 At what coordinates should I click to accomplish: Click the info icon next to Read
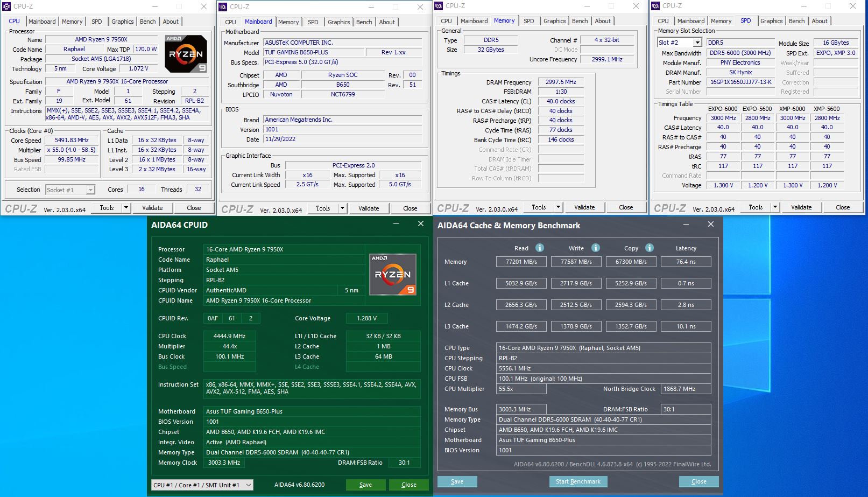click(539, 248)
